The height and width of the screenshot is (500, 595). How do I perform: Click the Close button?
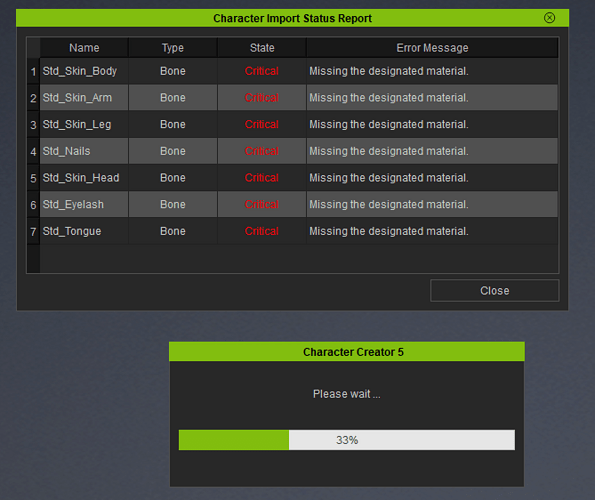494,291
